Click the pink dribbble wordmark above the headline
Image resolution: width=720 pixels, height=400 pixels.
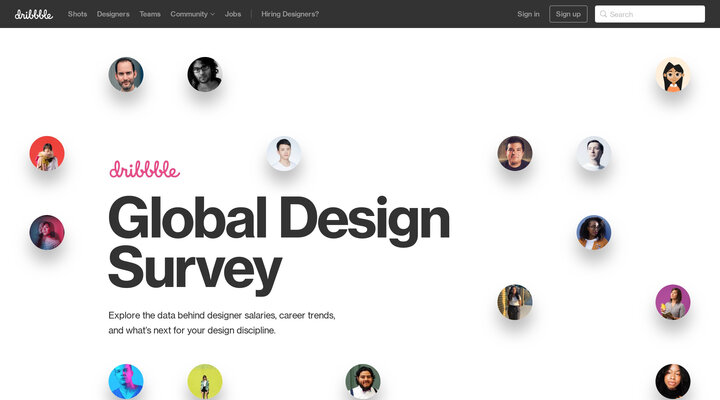pos(144,169)
